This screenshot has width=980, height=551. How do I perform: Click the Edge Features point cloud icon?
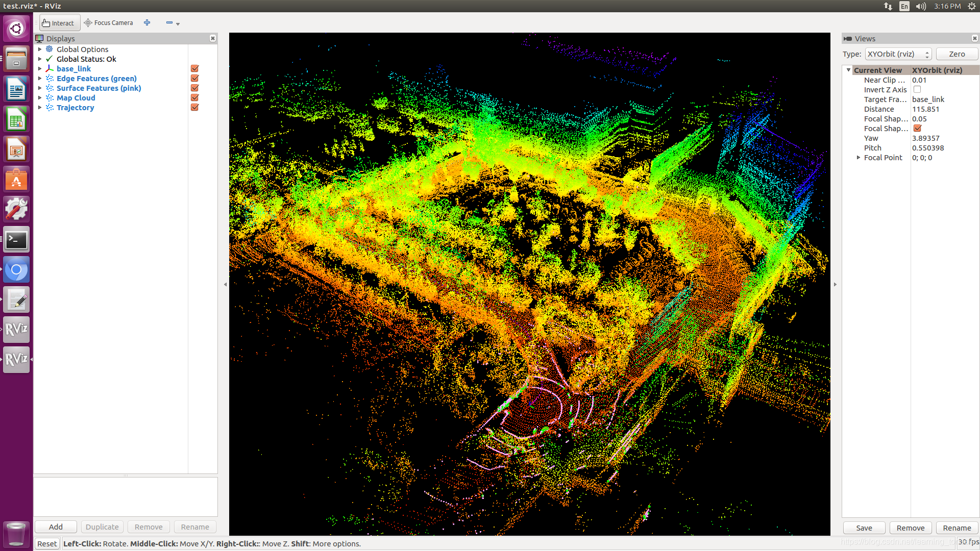[x=50, y=79]
